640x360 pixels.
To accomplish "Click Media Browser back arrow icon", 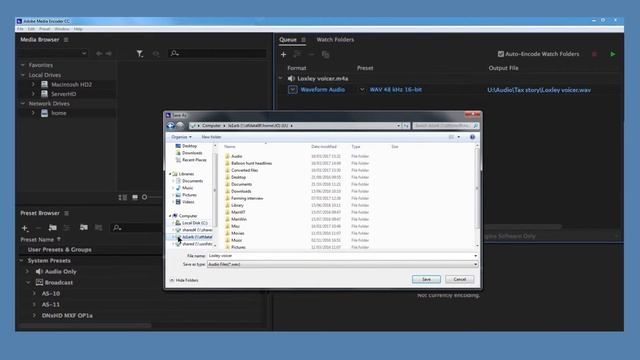I will pyautogui.click(x=99, y=53).
